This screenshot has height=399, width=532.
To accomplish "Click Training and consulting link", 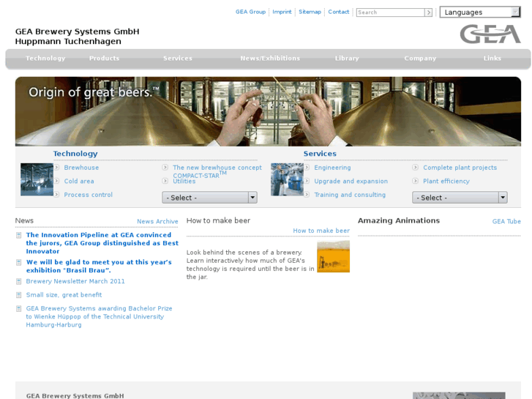I will pos(350,195).
